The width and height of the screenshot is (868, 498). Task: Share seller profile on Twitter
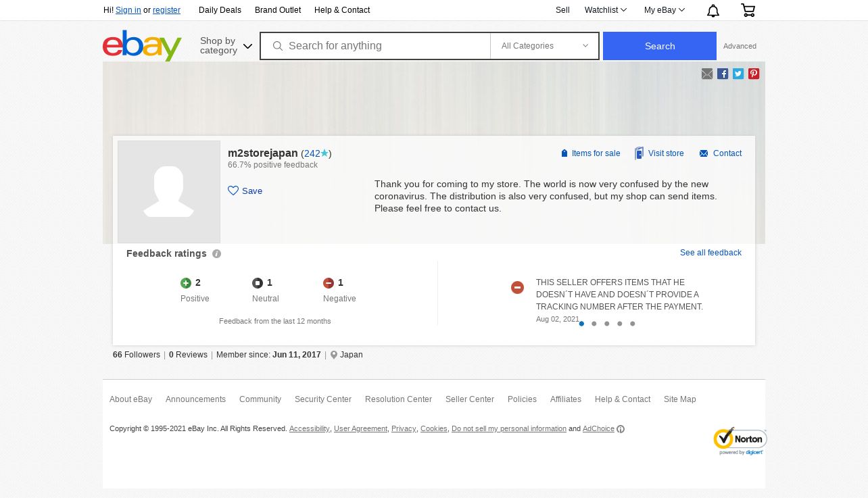pos(738,74)
